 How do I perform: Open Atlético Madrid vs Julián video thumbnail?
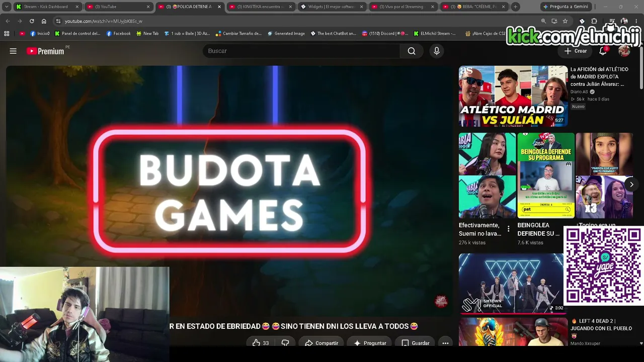point(513,96)
